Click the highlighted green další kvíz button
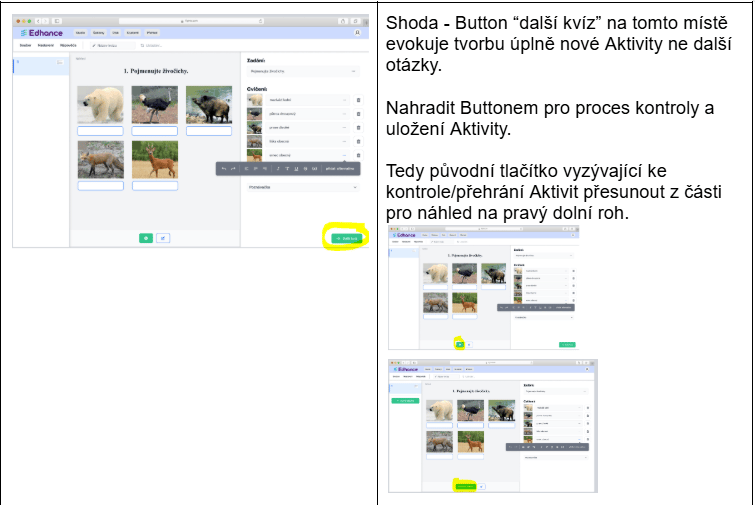The width and height of the screenshot is (755, 505). (347, 238)
